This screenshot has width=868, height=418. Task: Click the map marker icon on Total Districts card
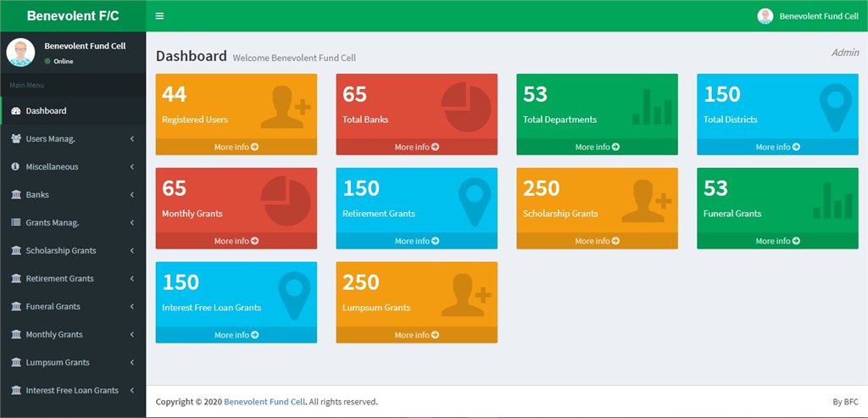[x=835, y=108]
